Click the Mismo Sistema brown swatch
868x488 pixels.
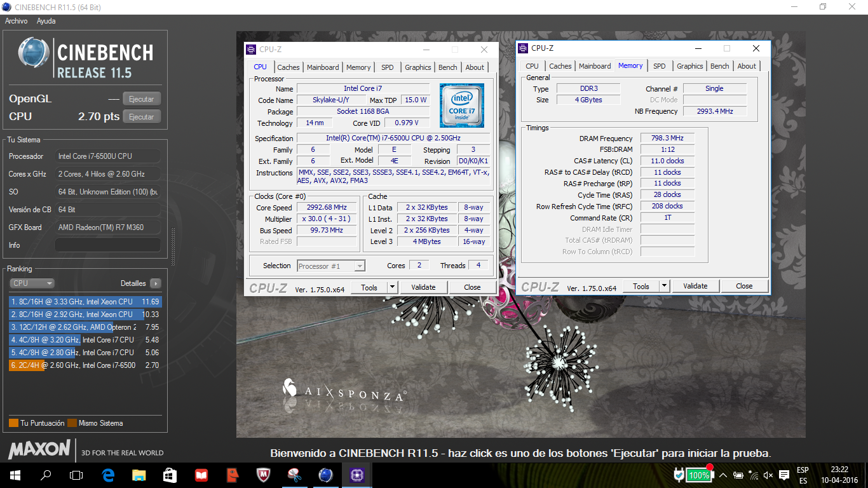pyautogui.click(x=72, y=423)
